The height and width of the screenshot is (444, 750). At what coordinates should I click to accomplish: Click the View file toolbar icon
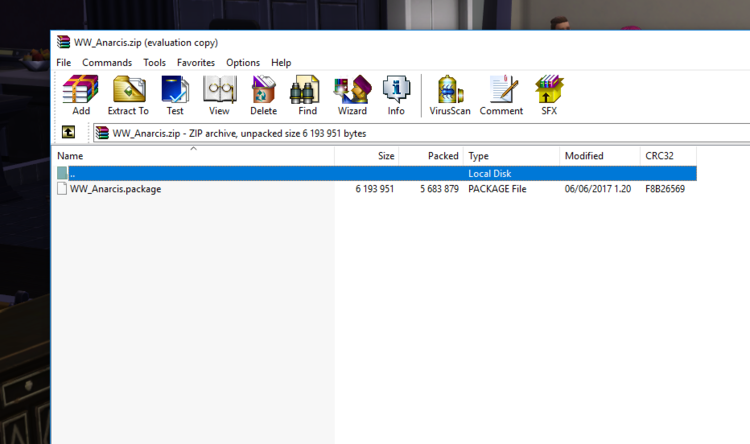coord(219,95)
